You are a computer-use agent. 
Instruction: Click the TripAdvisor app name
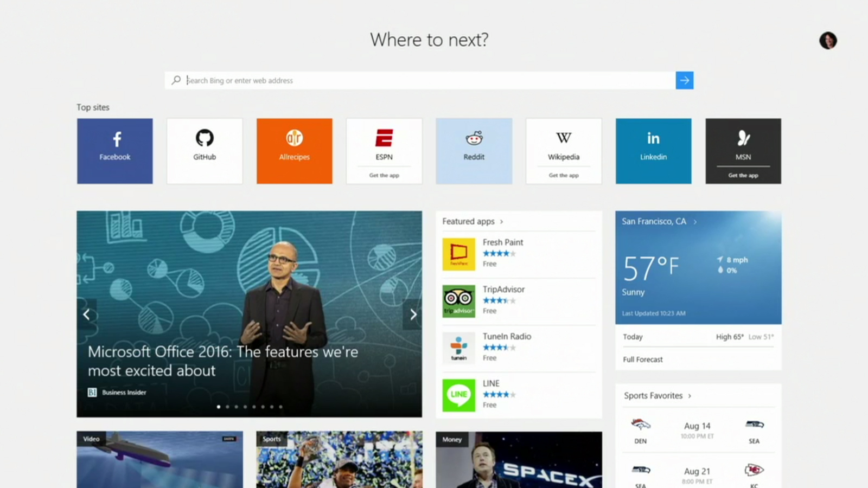503,290
